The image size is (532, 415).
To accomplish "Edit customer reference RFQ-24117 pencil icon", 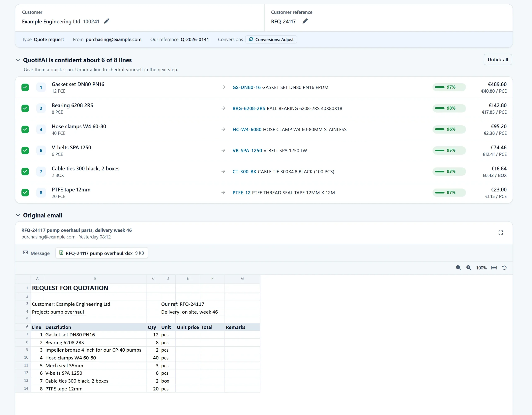I will point(305,21).
